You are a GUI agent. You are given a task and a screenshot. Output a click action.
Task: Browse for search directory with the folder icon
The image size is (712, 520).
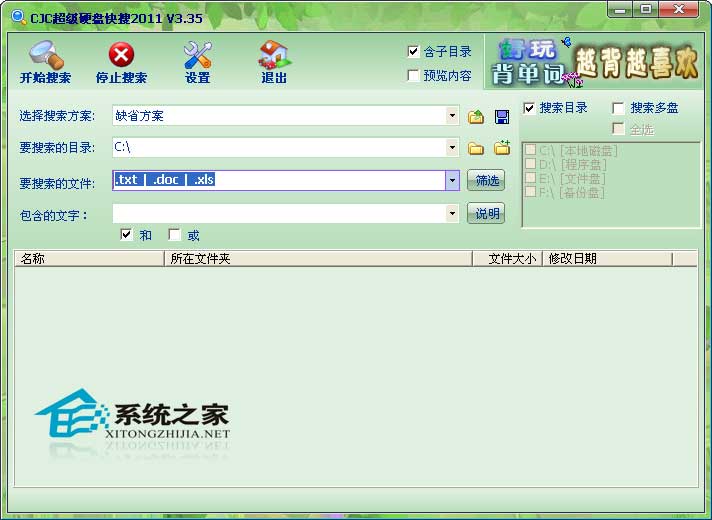(x=476, y=148)
